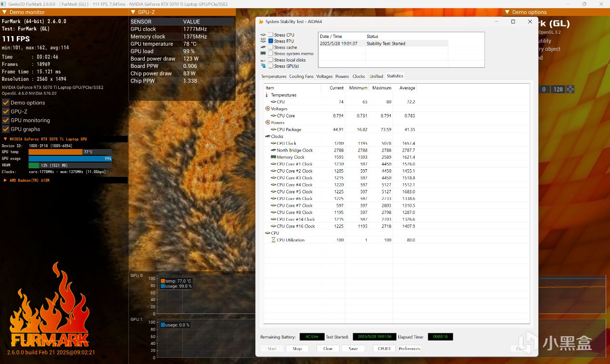Collapse the Demo monitor panel
This screenshot has height=364, width=610.
4,12
